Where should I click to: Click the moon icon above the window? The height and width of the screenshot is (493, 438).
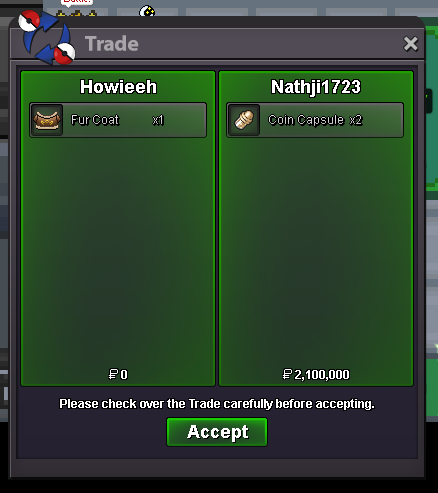(147, 11)
